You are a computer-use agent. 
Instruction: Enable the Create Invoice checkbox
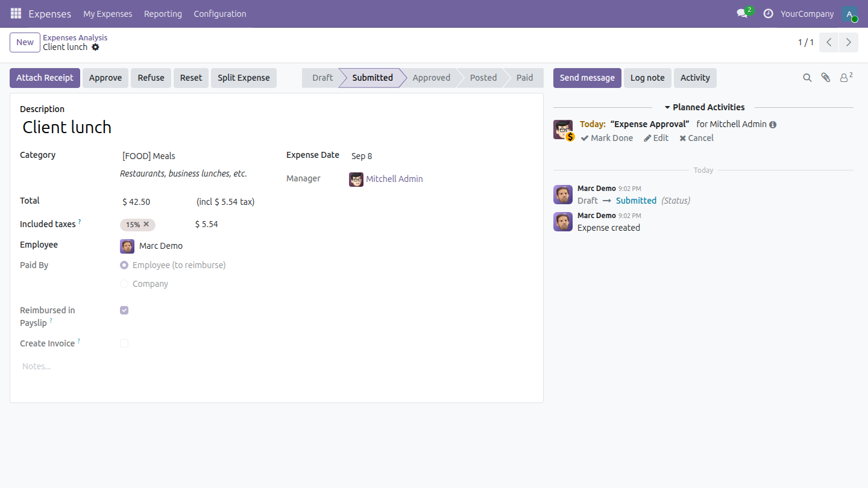click(124, 343)
